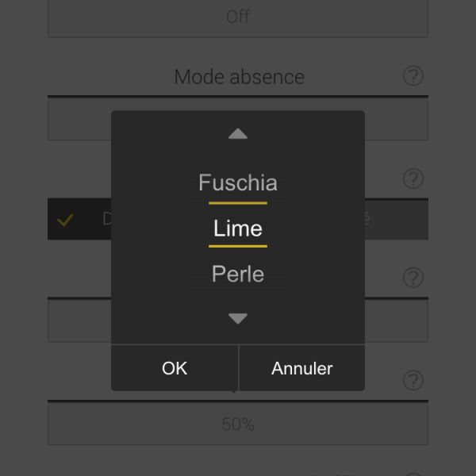Tap the yellow underline beneath Lime
The image size is (476, 476).
[238, 246]
